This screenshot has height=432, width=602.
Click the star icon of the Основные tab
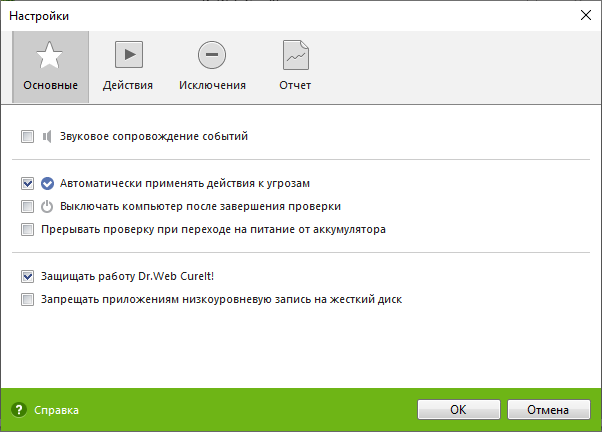(x=50, y=55)
